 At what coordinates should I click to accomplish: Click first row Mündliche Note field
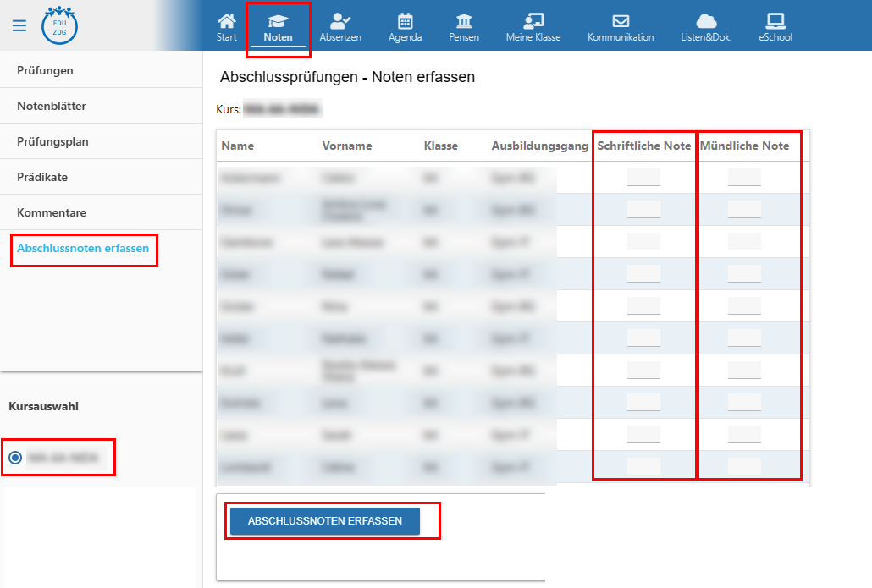click(x=744, y=177)
